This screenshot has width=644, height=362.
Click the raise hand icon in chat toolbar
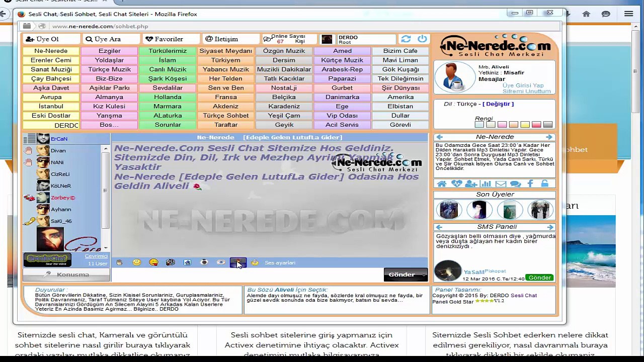(x=119, y=262)
